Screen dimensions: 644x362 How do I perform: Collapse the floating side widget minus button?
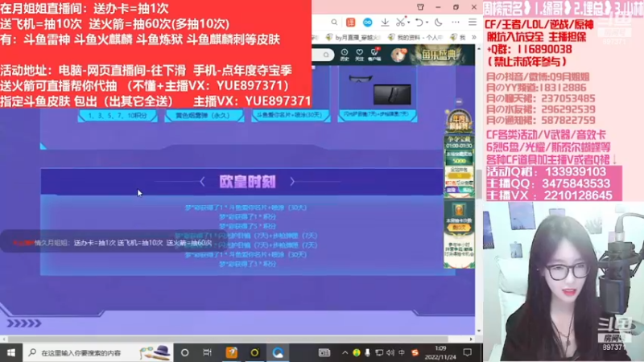tap(459, 101)
